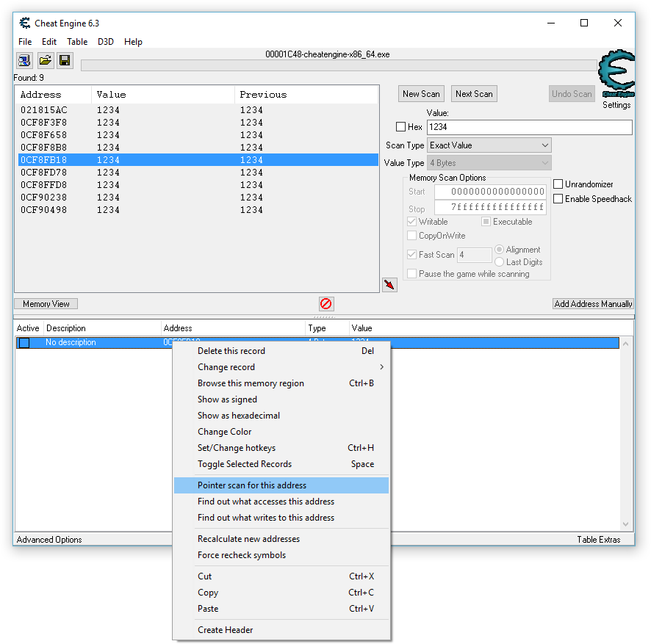Enable the Unrandomizer checkbox
651x644 pixels.
(558, 184)
